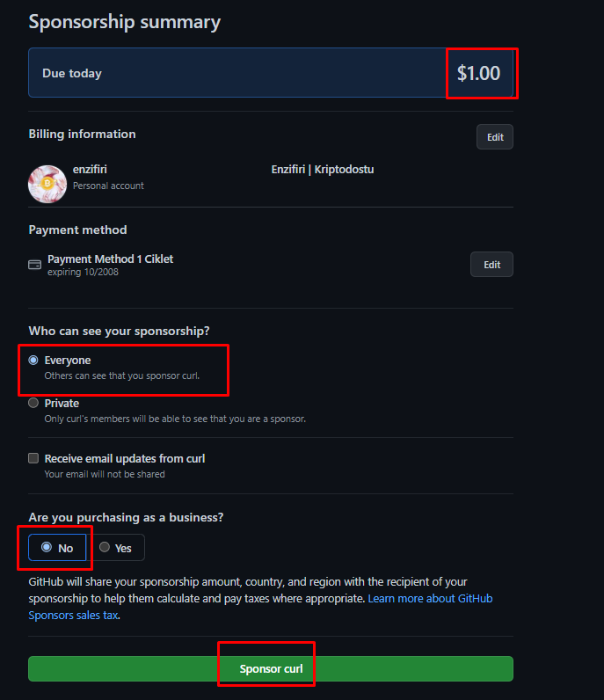
Task: Choose Yes for purchasing as business
Action: pyautogui.click(x=105, y=547)
